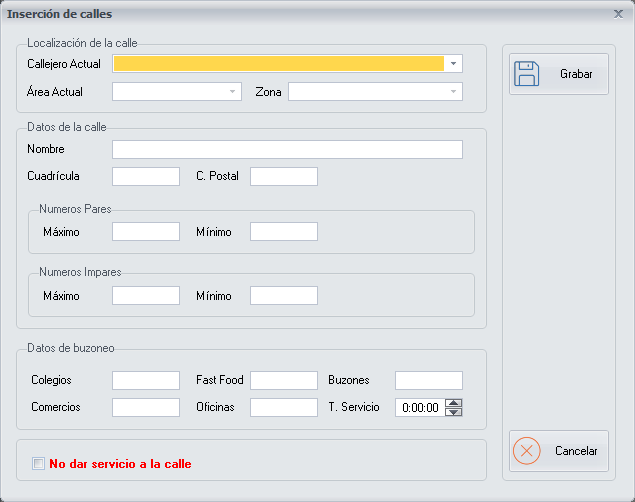
Task: Click the Cuadrícula input field
Action: (146, 177)
